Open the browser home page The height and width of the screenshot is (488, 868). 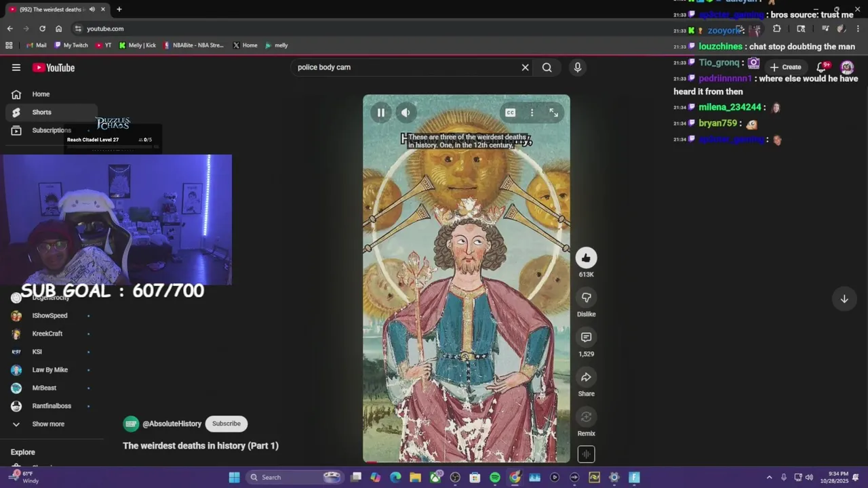[59, 28]
